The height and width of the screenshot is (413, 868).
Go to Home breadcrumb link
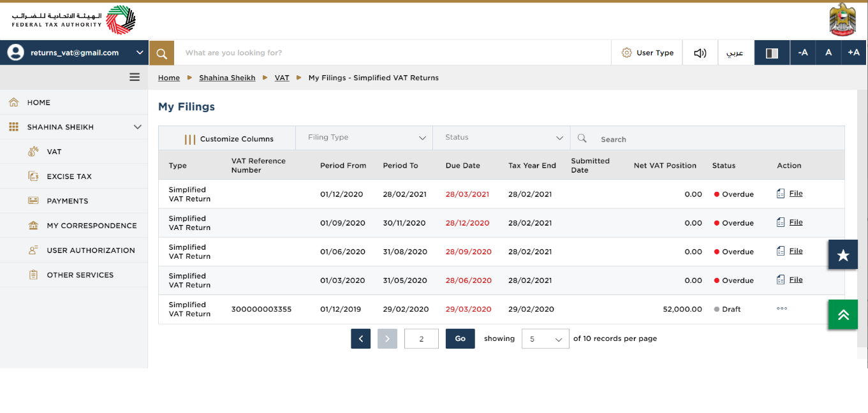coord(169,78)
